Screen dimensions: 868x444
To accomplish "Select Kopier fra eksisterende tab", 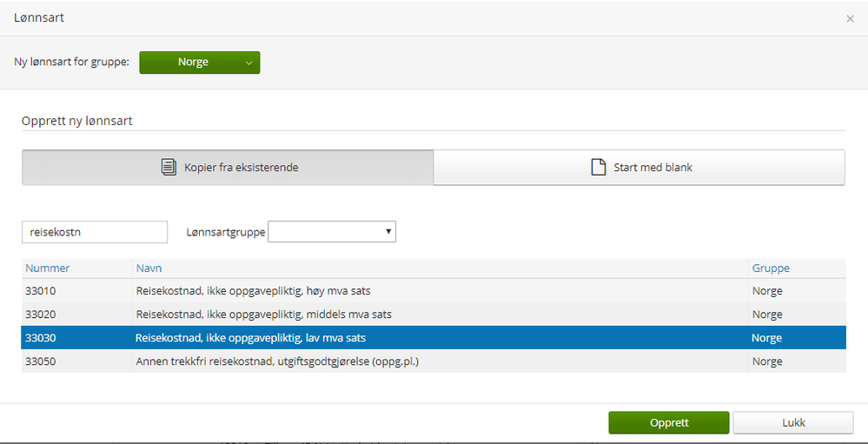I will tap(228, 167).
